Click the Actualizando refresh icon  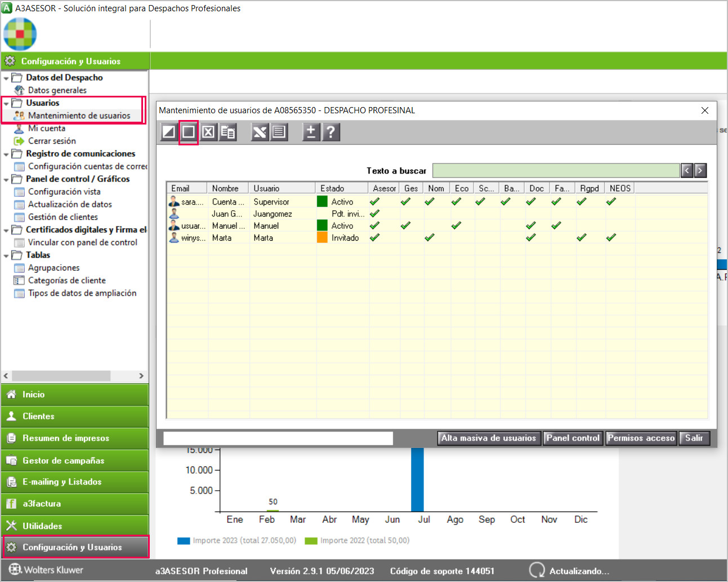point(537,570)
